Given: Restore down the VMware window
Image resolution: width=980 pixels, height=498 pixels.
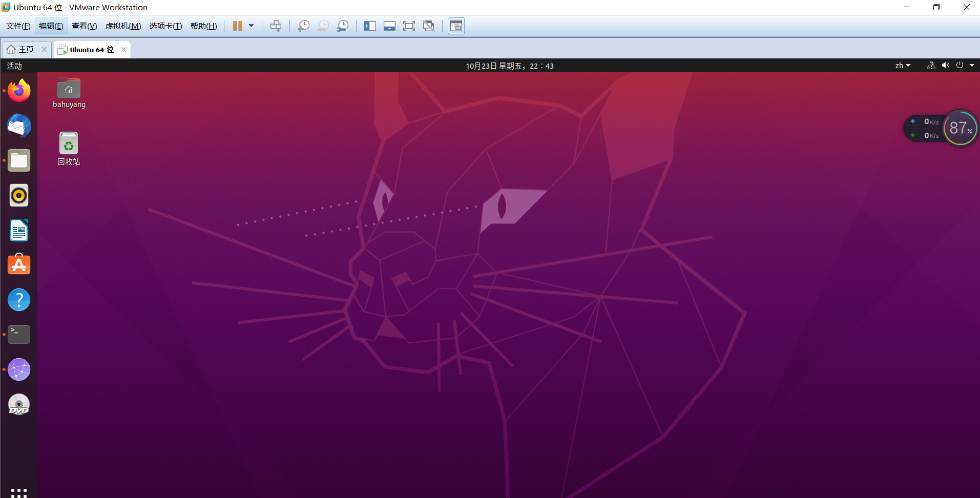Looking at the screenshot, I should [936, 7].
